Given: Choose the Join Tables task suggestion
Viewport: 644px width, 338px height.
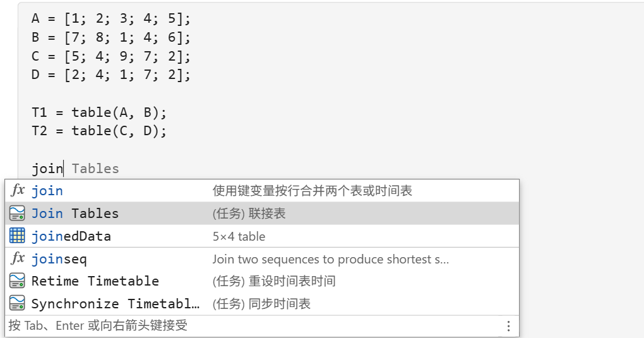Looking at the screenshot, I should tap(262, 214).
